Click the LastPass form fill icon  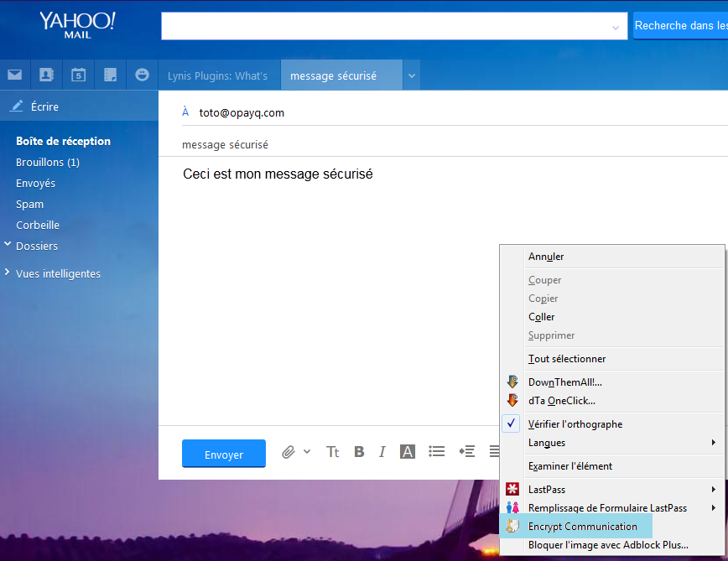[512, 507]
